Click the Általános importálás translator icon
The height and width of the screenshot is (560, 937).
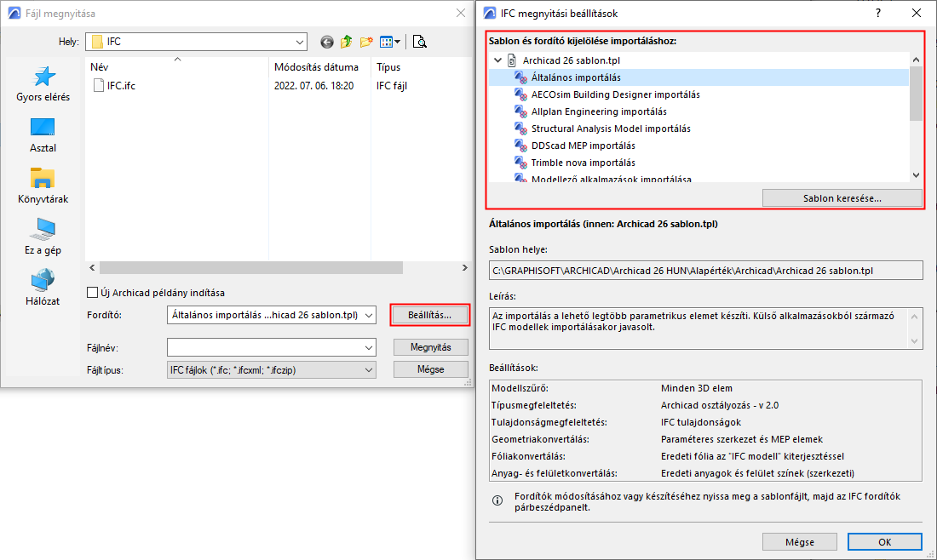pyautogui.click(x=520, y=77)
